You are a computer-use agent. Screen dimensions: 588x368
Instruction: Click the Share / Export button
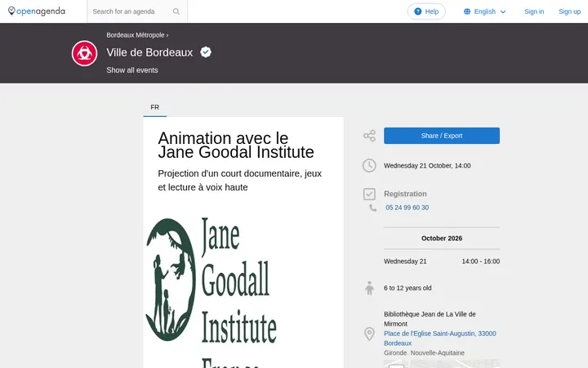coord(441,136)
